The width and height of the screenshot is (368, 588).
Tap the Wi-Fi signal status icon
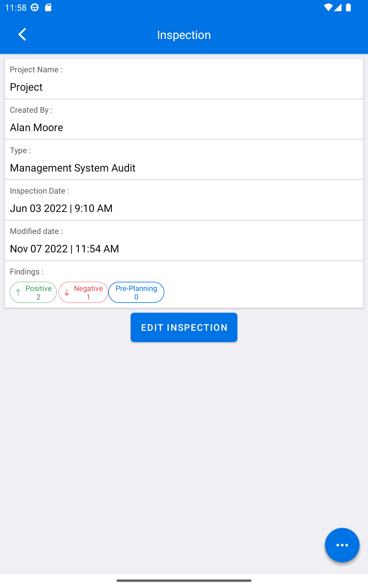[328, 7]
